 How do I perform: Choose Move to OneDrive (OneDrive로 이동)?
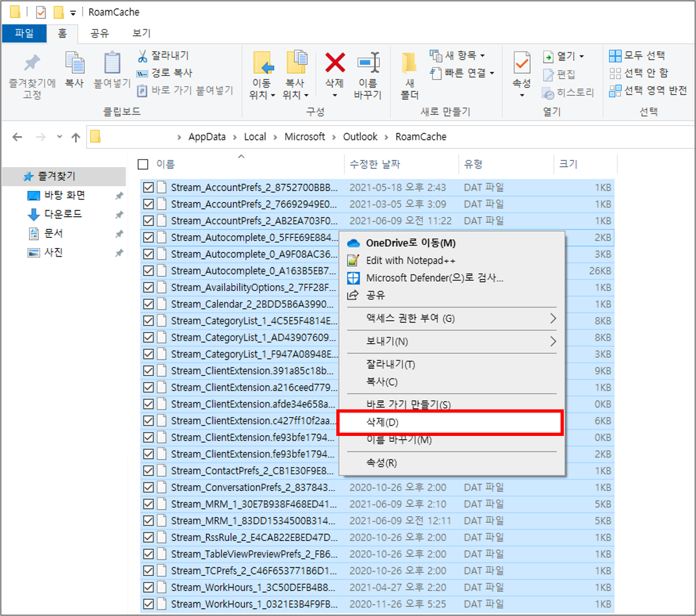(452, 243)
